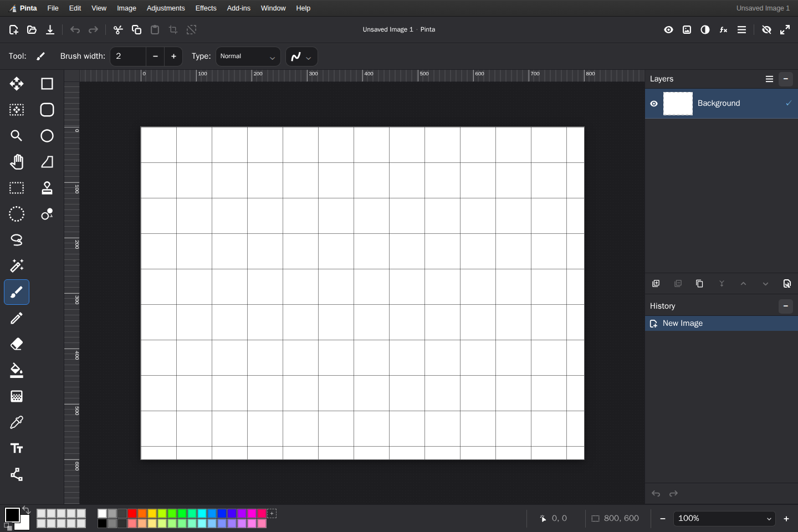Select the Move Selected tool
This screenshot has height=532, width=798.
click(17, 84)
